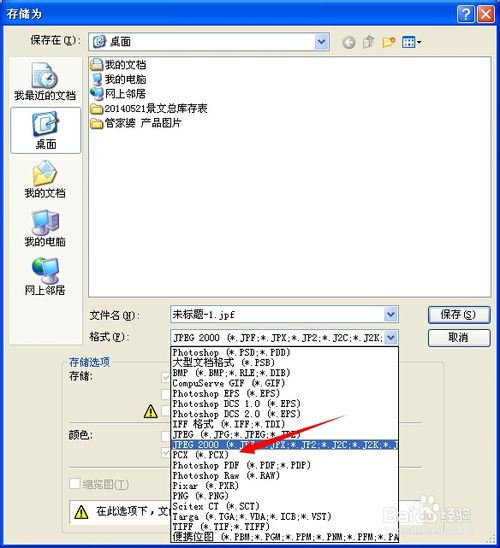Open 我的电脑 in the places bar
The image size is (500, 548).
click(x=45, y=228)
